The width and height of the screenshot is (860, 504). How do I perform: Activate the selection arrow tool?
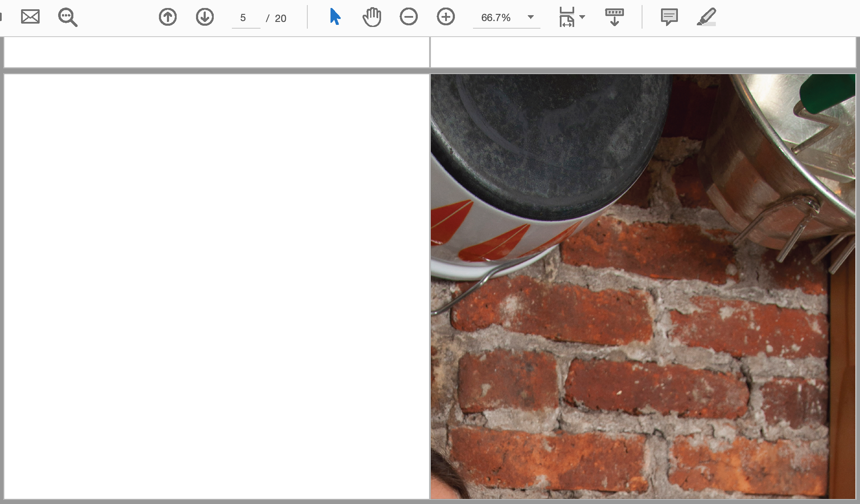point(335,17)
